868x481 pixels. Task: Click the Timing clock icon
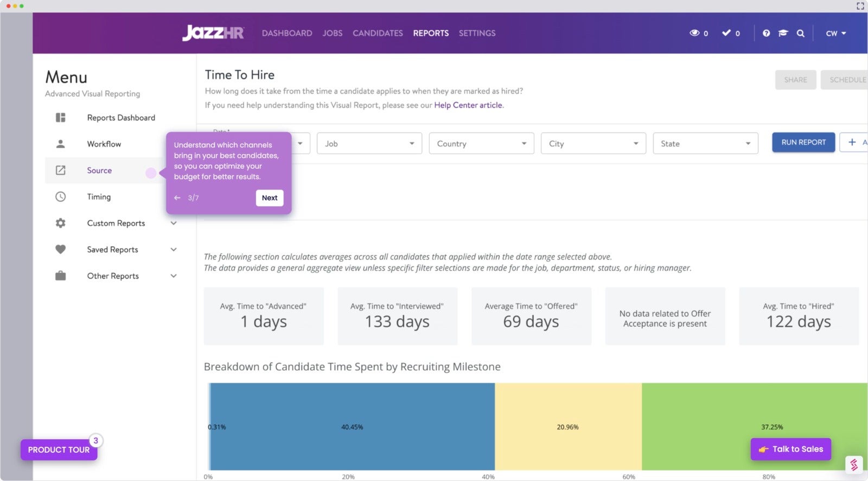pyautogui.click(x=61, y=197)
